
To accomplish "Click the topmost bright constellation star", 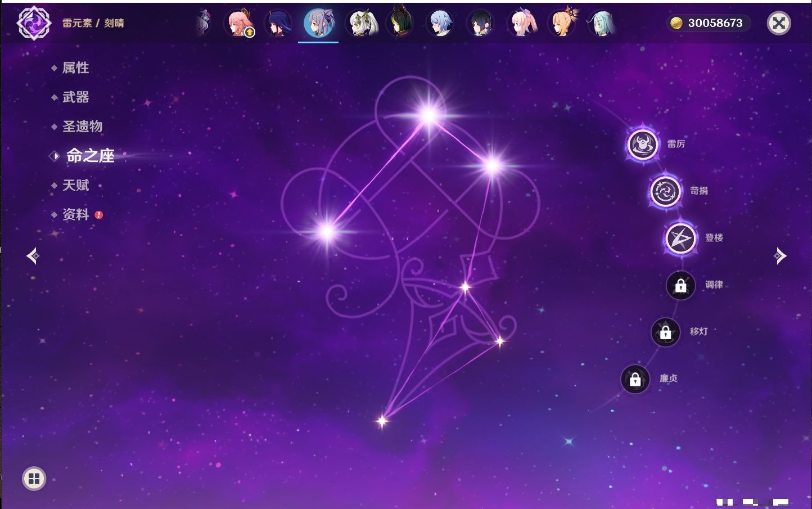I will click(429, 116).
